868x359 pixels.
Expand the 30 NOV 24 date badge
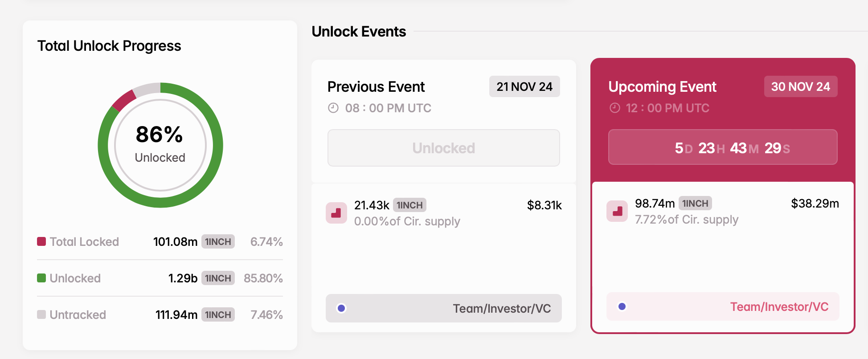coord(800,86)
